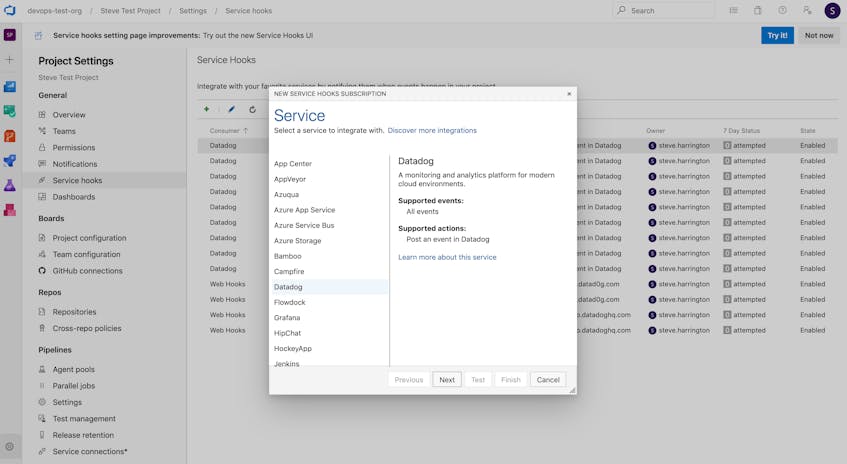Select Grafana in the service list
This screenshot has width=847, height=464.
click(x=287, y=318)
